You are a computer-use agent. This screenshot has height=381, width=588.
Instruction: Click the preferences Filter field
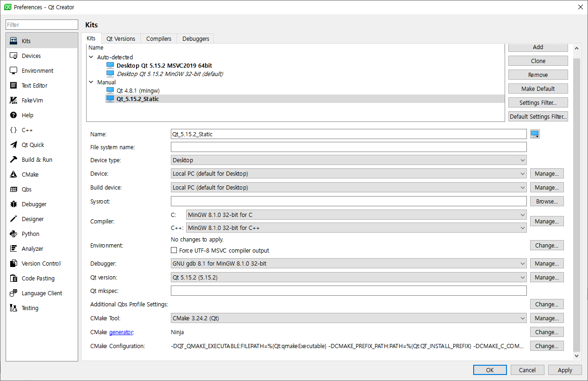point(42,25)
